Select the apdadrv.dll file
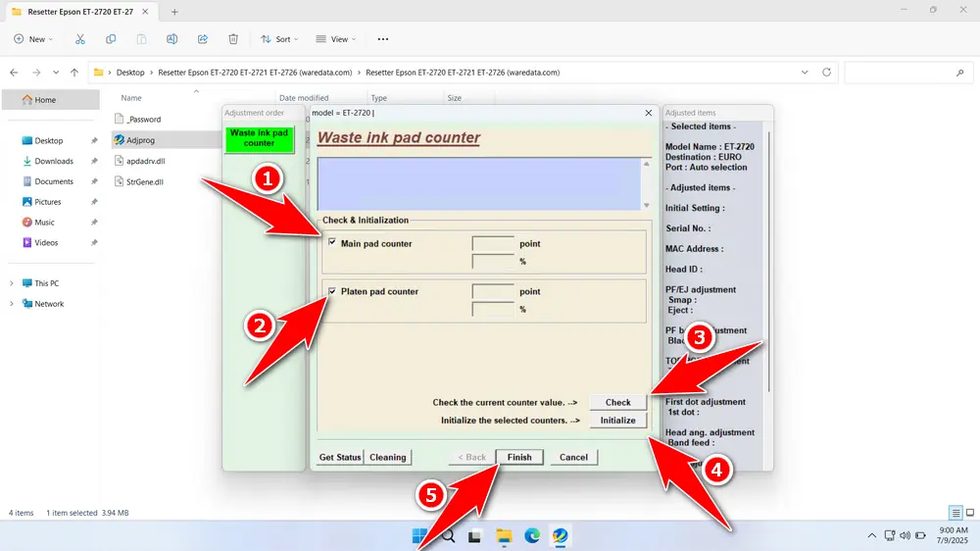Image resolution: width=980 pixels, height=551 pixels. 146,161
